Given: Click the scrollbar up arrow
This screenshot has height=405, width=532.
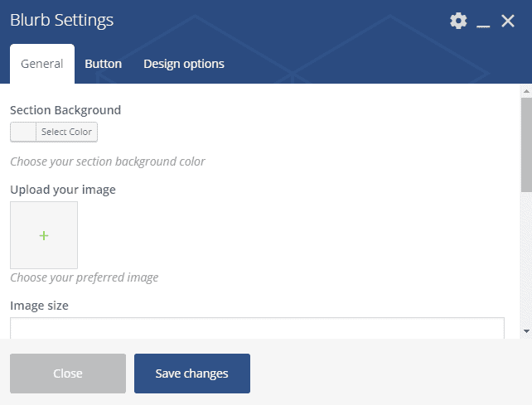Looking at the screenshot, I should [x=526, y=89].
